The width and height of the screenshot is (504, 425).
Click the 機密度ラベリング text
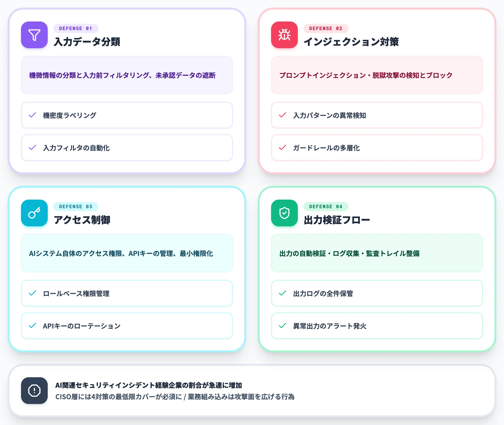pos(69,115)
